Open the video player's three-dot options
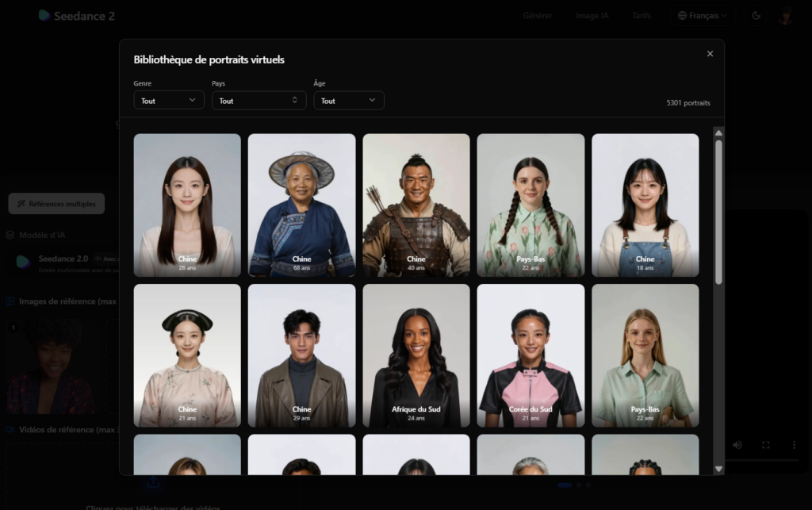The width and height of the screenshot is (812, 510). 794,445
